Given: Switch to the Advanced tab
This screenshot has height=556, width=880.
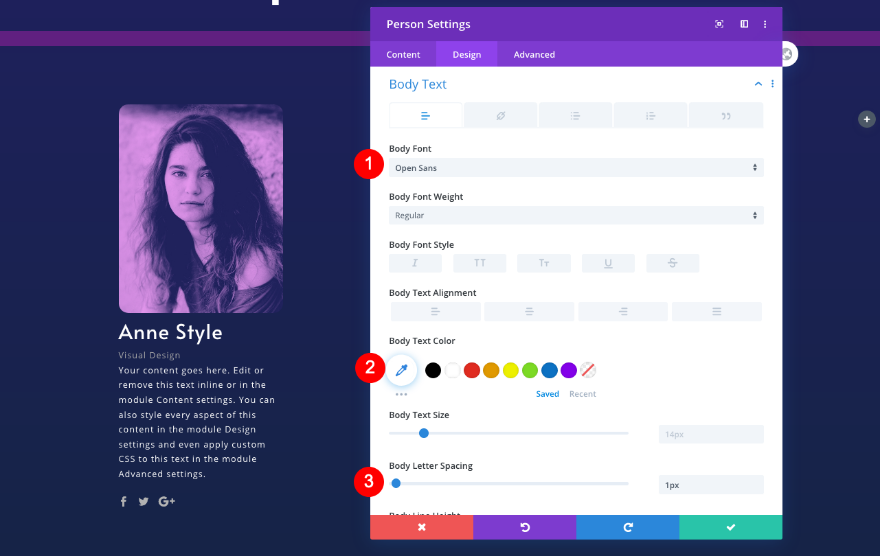Looking at the screenshot, I should (534, 54).
